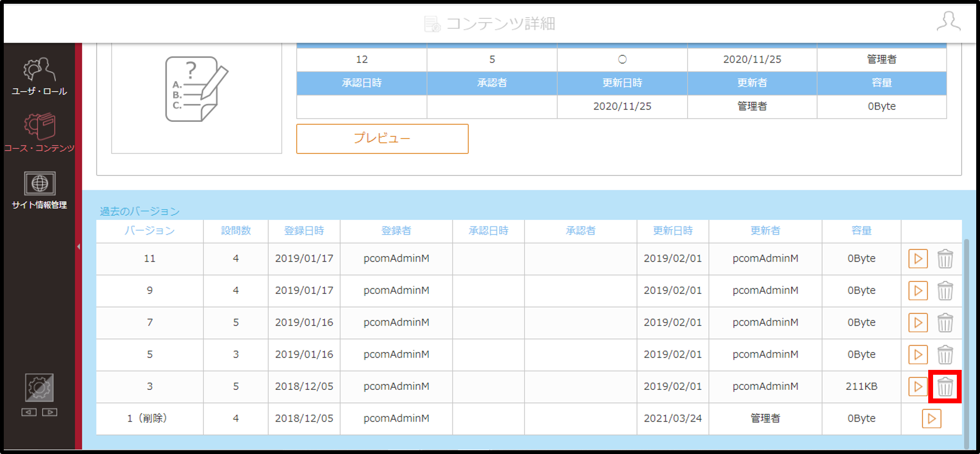Screen dimensions: 980x454
Task: Open the ユーザ・ロール sidebar icon
Action: click(x=39, y=77)
